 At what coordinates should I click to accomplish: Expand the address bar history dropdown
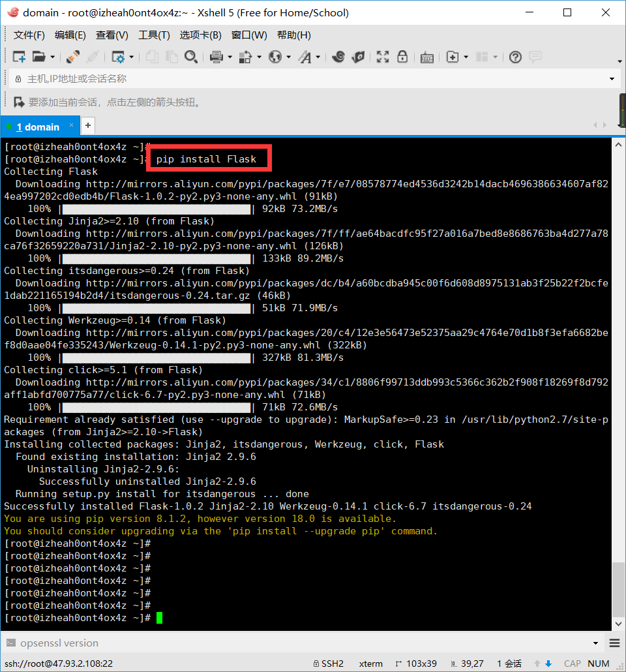(x=612, y=79)
